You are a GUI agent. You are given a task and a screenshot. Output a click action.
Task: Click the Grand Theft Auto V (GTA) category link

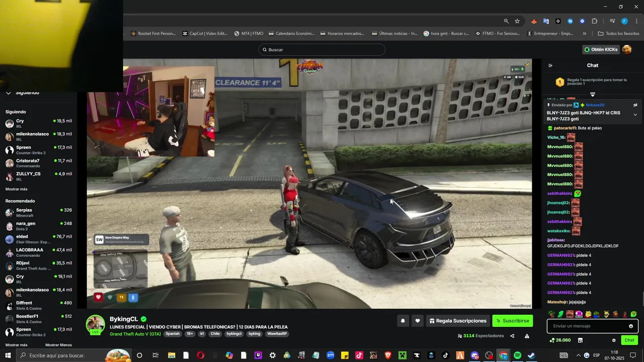[x=135, y=334]
